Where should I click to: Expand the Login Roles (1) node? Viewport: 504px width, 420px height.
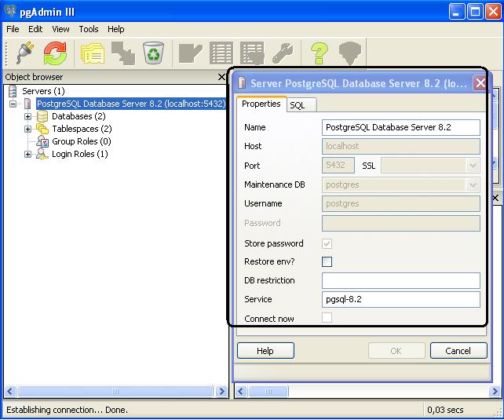[x=28, y=154]
